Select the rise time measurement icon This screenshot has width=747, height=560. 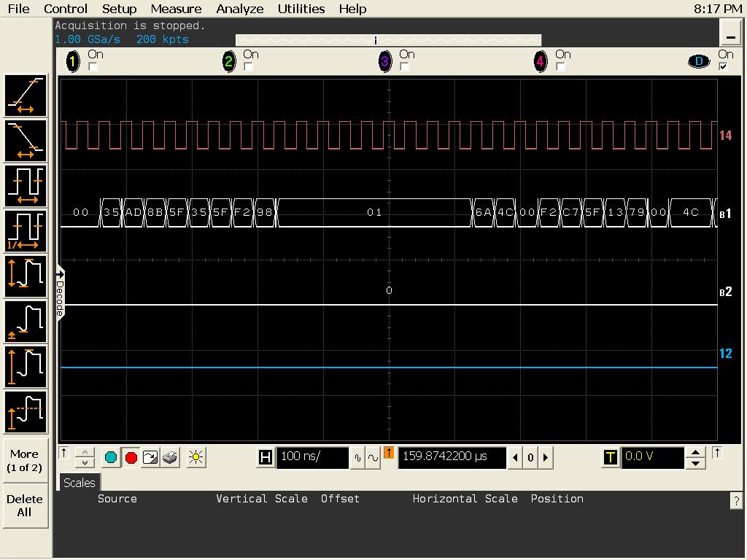(x=26, y=96)
